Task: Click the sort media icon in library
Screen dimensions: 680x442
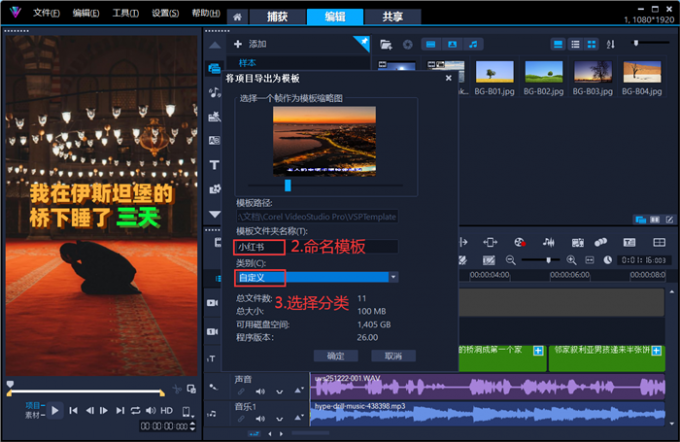Action: click(610, 44)
